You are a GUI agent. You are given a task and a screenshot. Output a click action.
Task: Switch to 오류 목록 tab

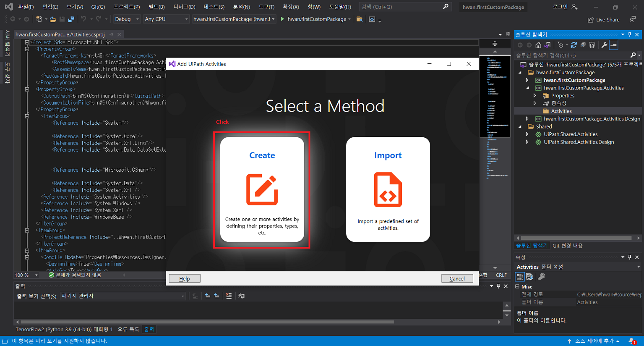pyautogui.click(x=128, y=329)
